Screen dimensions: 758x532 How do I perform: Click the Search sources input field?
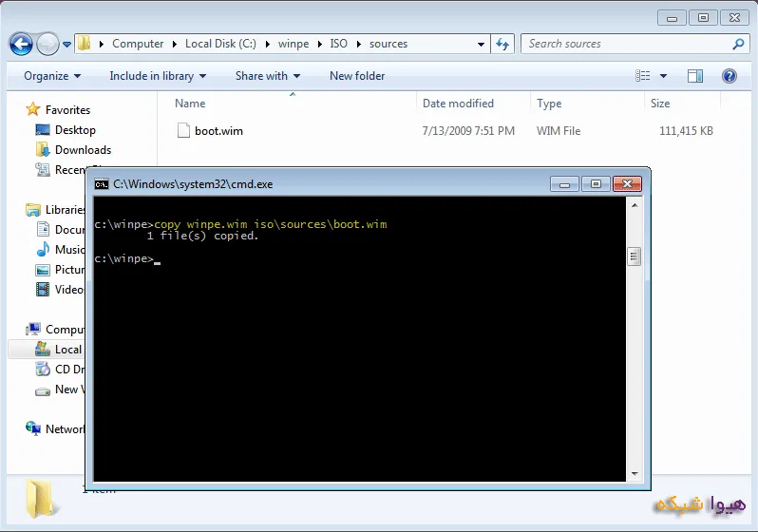tap(627, 44)
